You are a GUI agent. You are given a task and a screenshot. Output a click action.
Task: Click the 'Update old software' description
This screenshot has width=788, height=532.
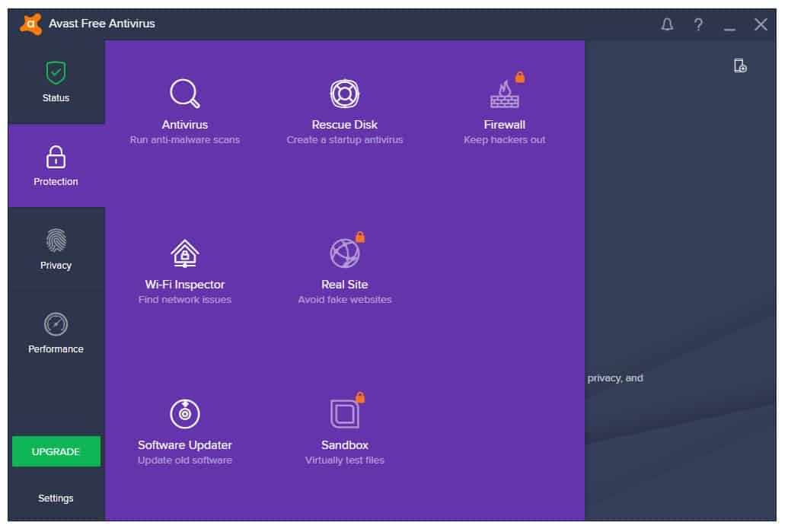point(184,460)
